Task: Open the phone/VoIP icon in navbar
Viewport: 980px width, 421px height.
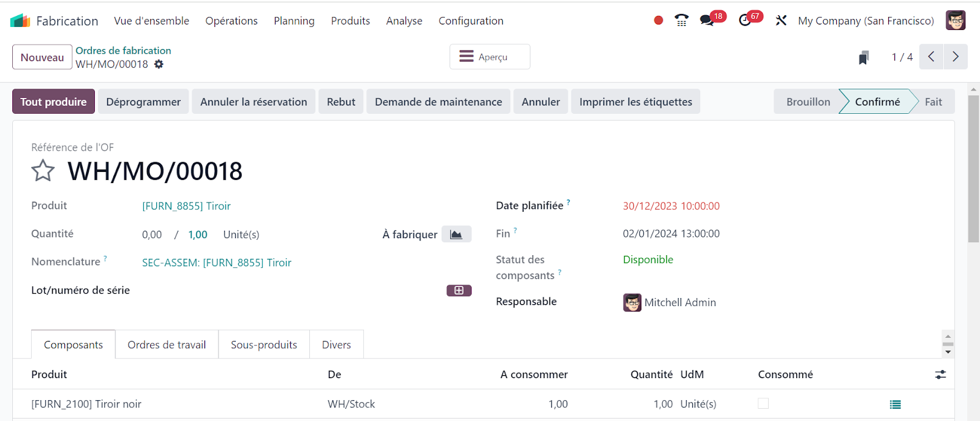Action: coord(681,20)
